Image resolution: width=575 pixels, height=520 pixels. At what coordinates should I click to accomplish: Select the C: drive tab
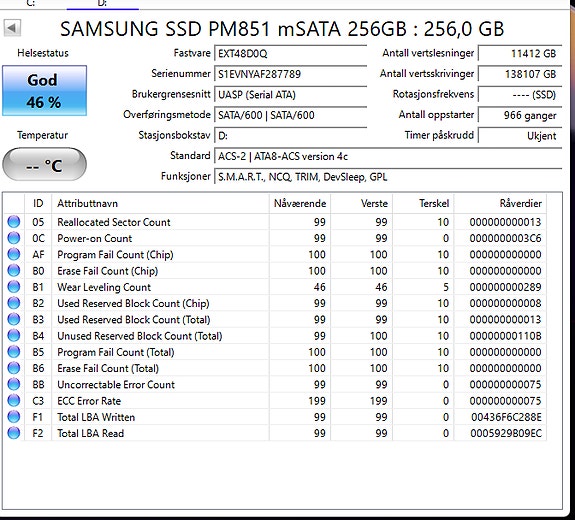(31, 3)
